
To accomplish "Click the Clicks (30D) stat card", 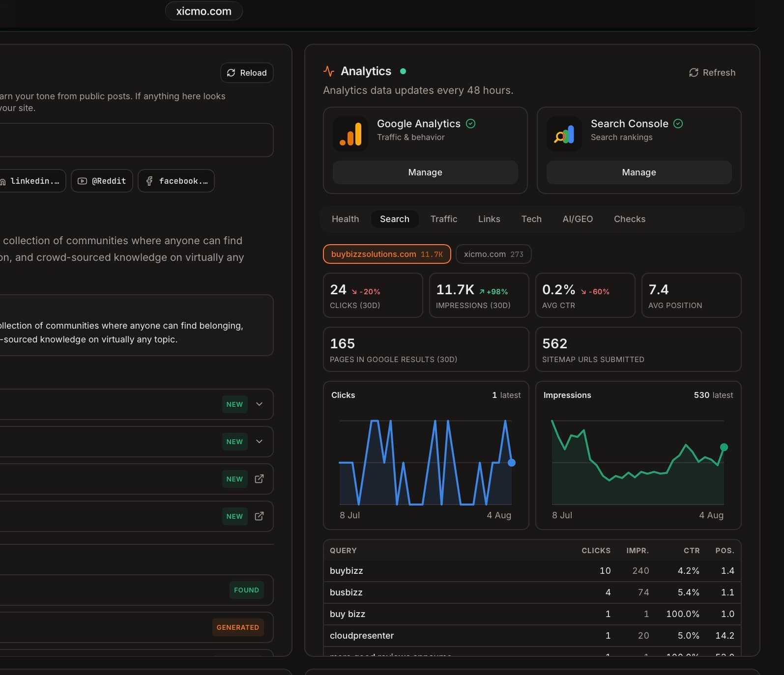I will [373, 295].
